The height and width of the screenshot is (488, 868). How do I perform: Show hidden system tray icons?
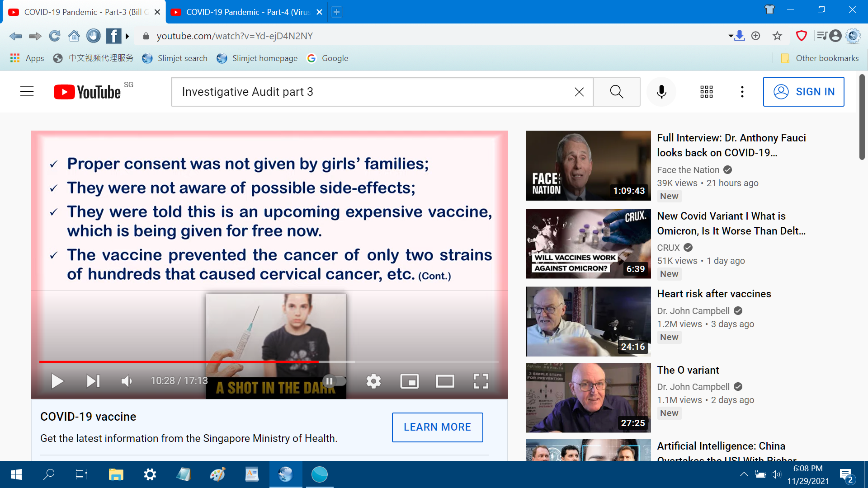click(744, 474)
